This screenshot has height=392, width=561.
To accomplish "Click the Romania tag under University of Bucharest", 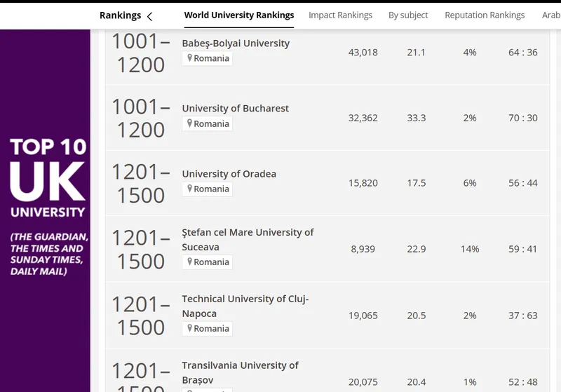I will coord(211,123).
